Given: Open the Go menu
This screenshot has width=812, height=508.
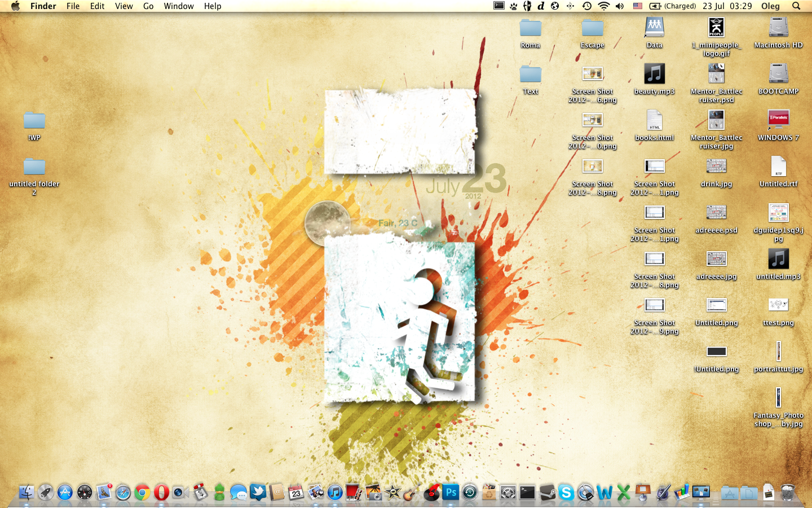Looking at the screenshot, I should (x=148, y=6).
